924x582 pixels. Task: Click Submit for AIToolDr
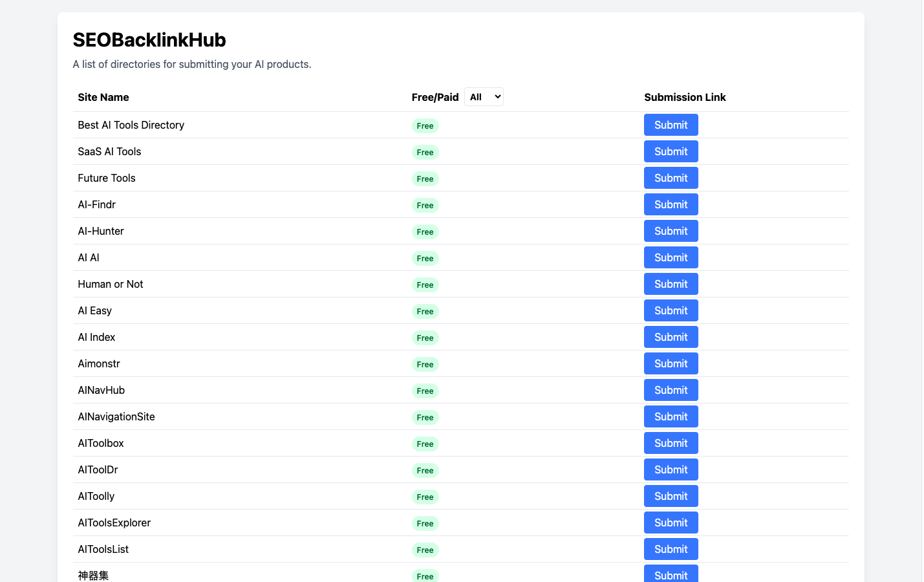click(671, 469)
